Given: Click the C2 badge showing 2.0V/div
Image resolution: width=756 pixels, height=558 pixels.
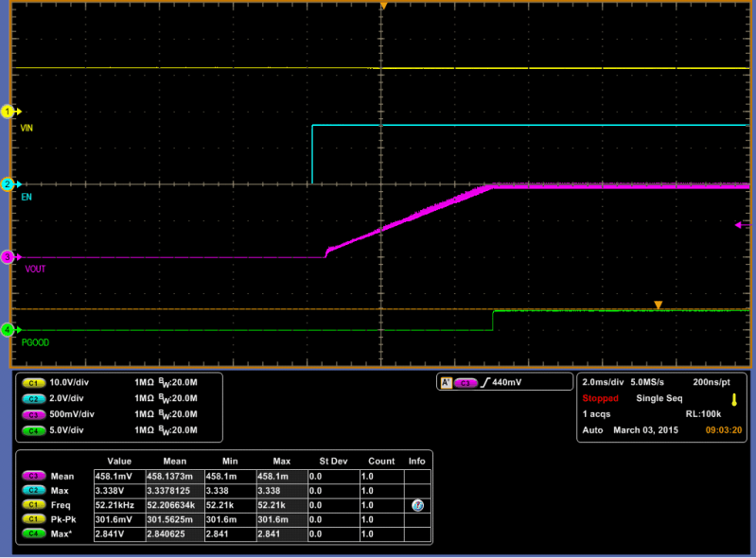Looking at the screenshot, I should tap(34, 397).
